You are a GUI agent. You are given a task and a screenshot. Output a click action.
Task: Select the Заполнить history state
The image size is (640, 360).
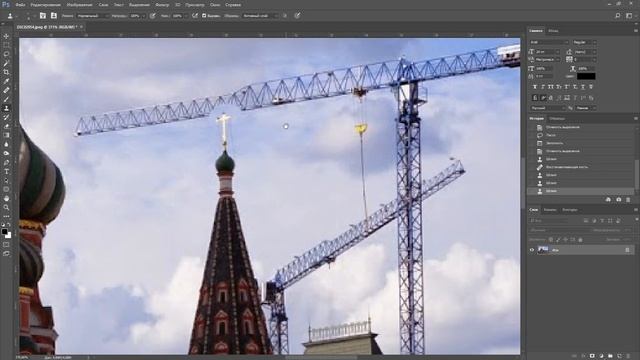point(555,143)
